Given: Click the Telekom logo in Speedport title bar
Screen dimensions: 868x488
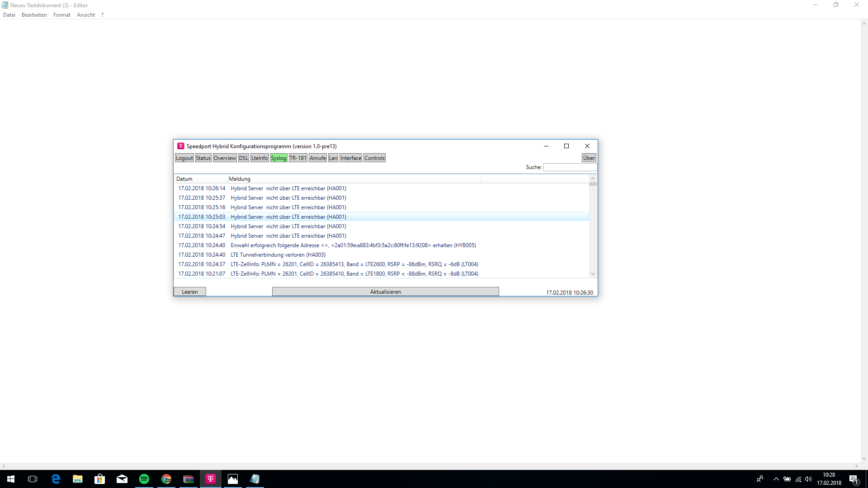Looking at the screenshot, I should pos(181,146).
